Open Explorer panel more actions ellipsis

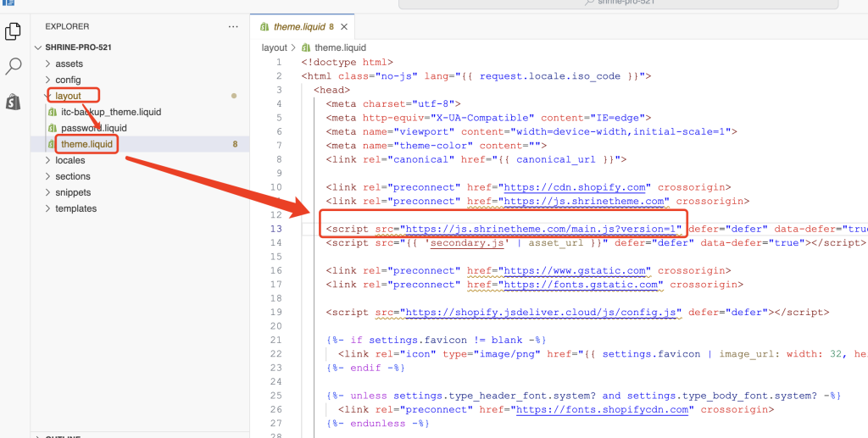coord(233,27)
